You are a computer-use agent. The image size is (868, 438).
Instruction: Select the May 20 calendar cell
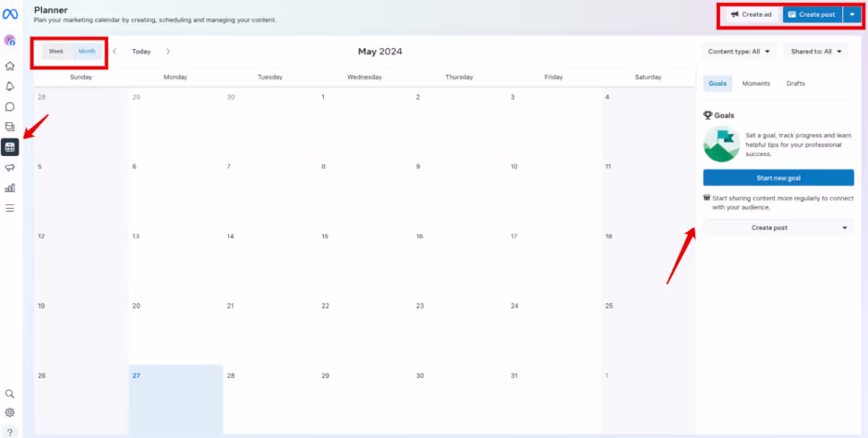[x=175, y=331]
